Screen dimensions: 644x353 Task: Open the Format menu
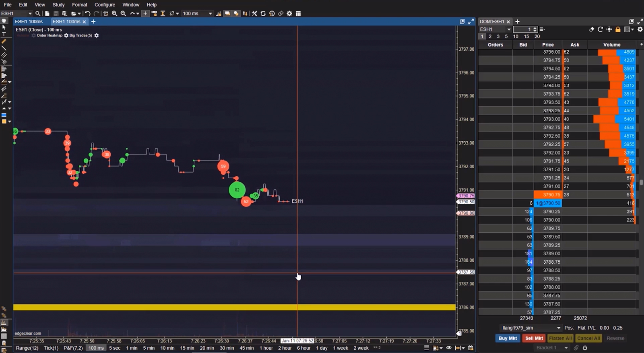pos(80,4)
